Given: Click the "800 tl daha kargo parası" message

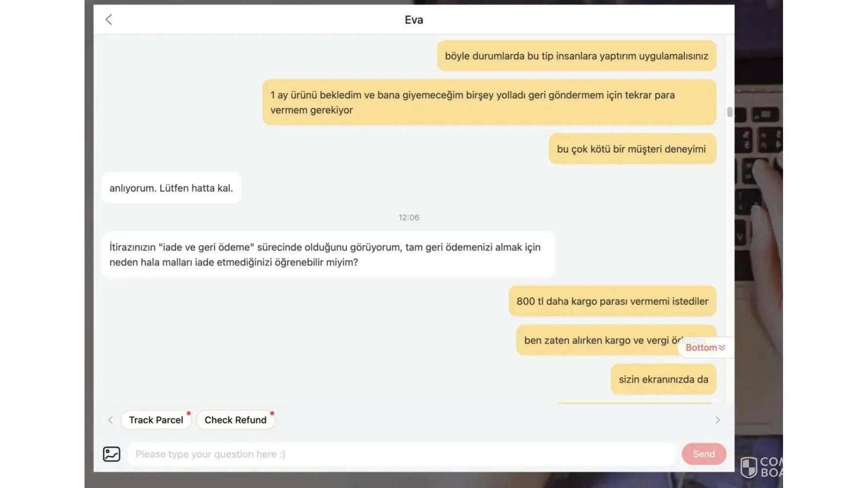Looking at the screenshot, I should [x=612, y=301].
